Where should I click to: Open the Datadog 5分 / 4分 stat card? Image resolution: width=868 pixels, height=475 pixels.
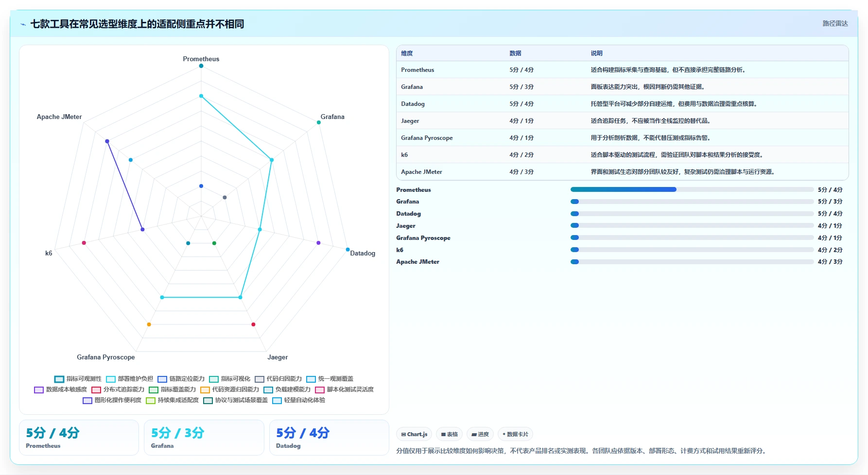click(x=329, y=438)
